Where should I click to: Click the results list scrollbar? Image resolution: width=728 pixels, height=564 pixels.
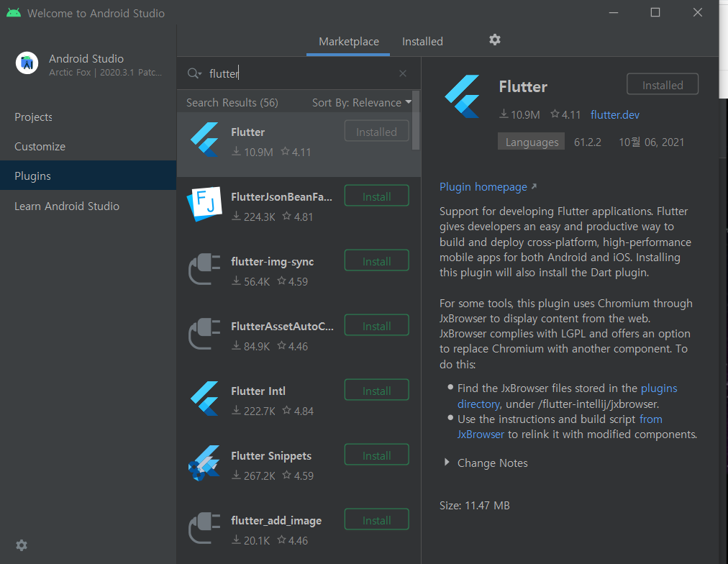click(x=416, y=121)
